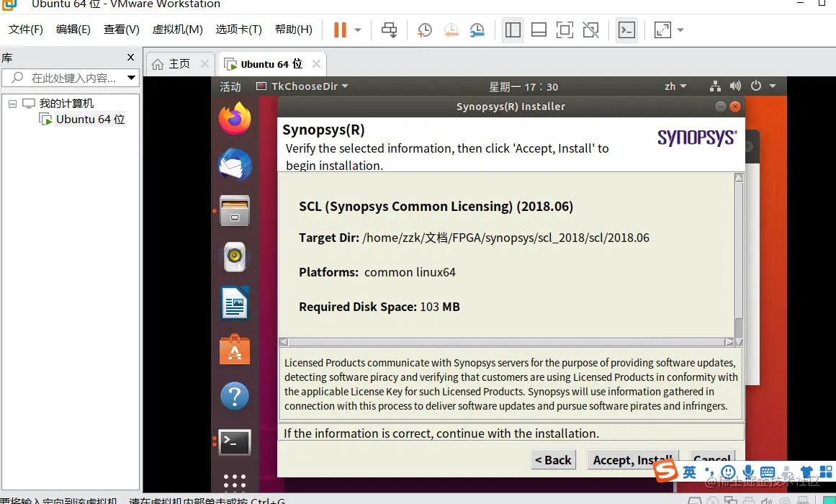Toggle the library sidebar view
This screenshot has height=504, width=836.
click(513, 30)
